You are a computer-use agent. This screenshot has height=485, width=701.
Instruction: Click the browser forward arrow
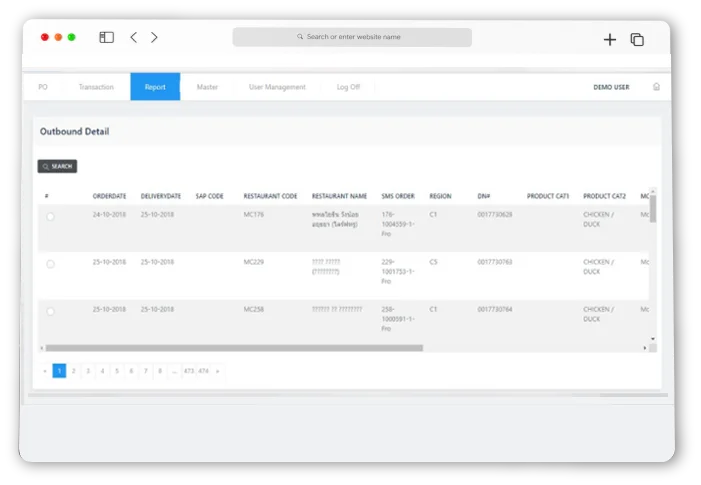click(x=154, y=38)
